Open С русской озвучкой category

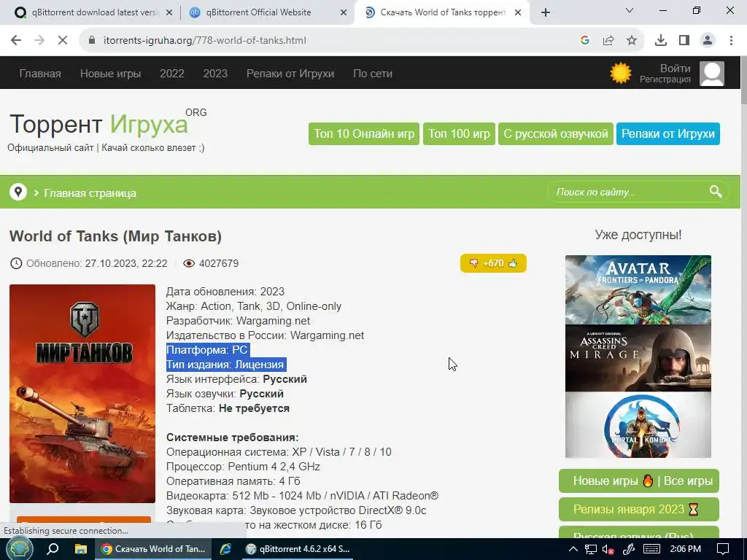tap(555, 134)
